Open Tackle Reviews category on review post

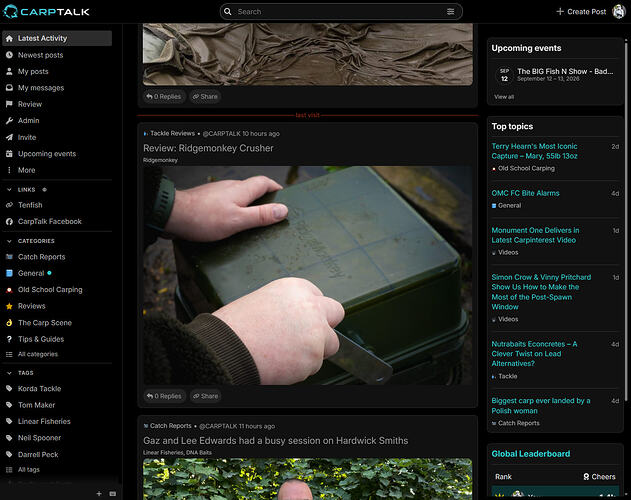[172, 133]
